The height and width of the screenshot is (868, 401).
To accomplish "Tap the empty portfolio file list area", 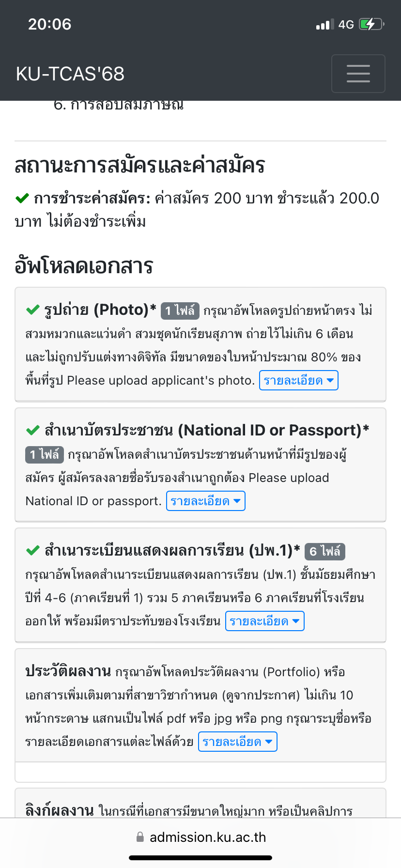I will (200, 772).
